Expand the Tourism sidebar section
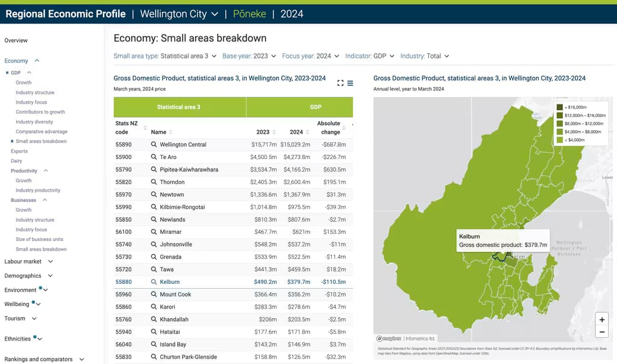The height and width of the screenshot is (364, 617). (x=34, y=319)
